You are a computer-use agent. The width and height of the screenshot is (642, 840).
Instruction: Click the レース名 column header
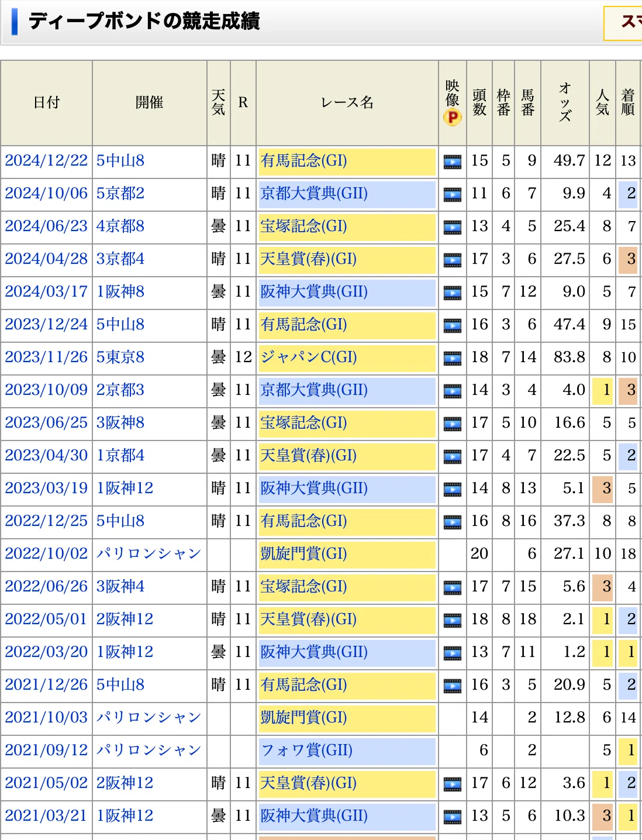[347, 103]
